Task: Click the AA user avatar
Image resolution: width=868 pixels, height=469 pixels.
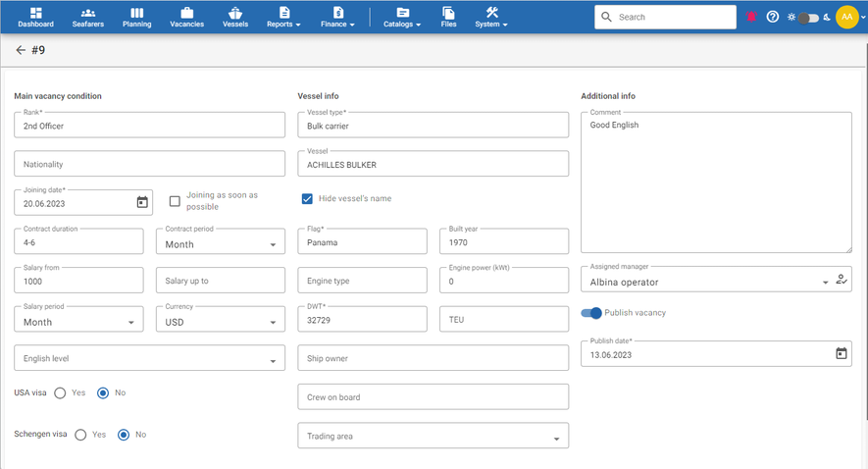Action: coord(846,17)
